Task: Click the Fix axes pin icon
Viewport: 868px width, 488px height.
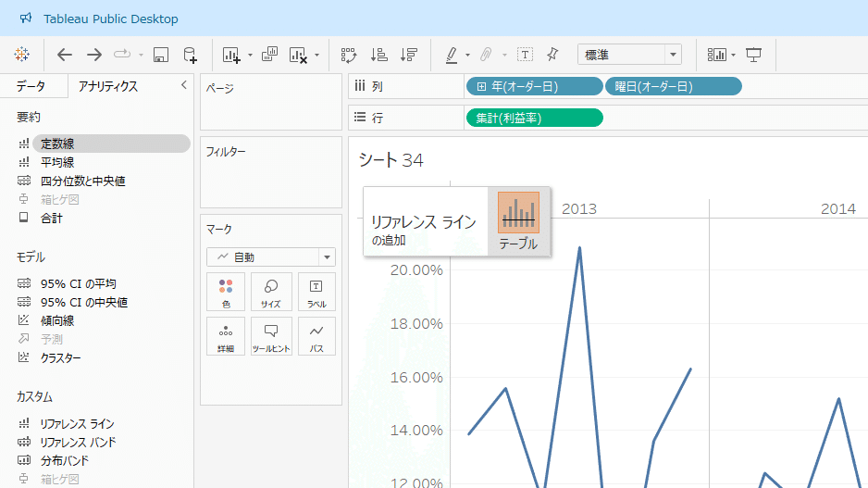Action: click(552, 55)
